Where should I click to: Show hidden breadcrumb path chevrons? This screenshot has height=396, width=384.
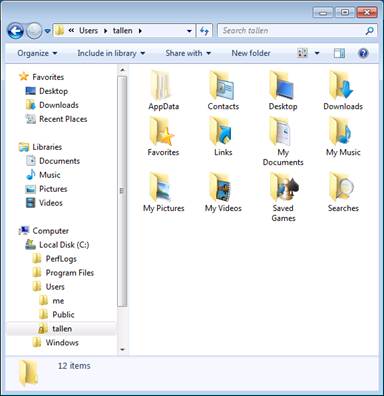tap(71, 31)
